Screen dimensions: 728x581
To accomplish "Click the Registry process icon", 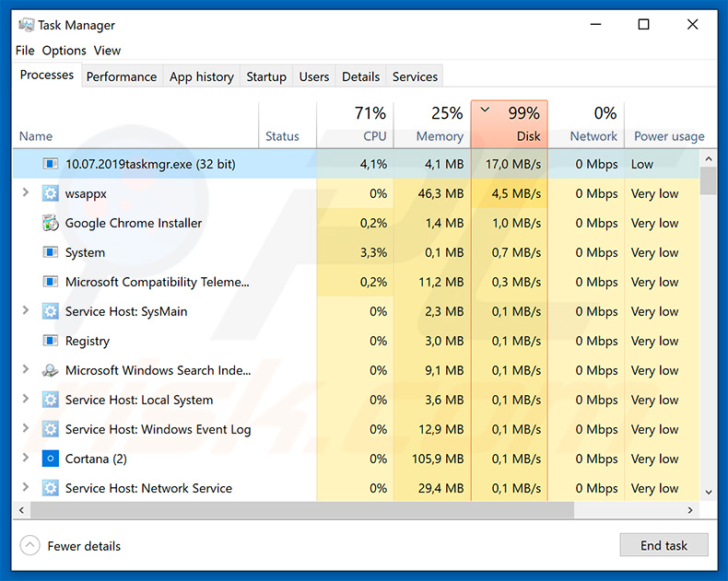I will point(50,341).
